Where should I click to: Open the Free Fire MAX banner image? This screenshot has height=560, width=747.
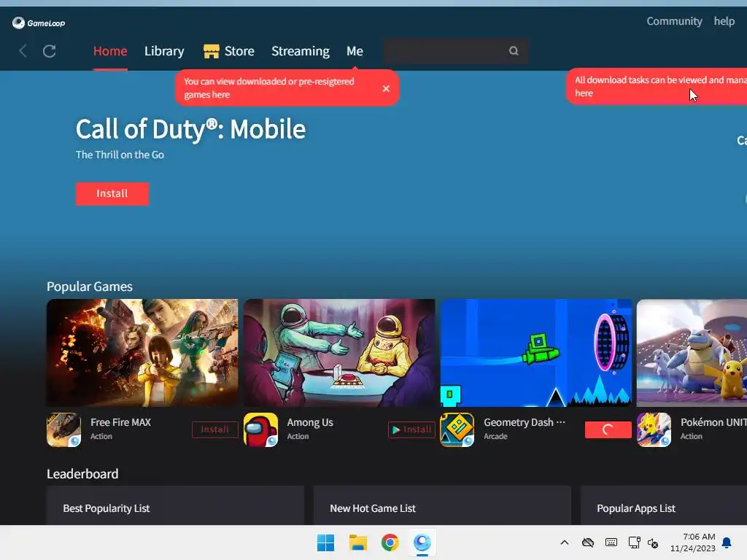click(142, 353)
